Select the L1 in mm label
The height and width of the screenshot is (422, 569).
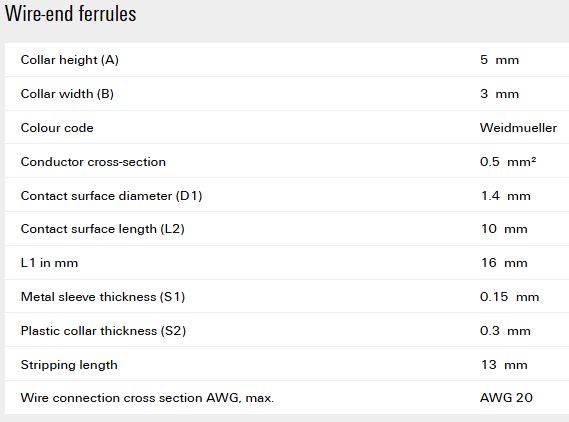pos(49,263)
